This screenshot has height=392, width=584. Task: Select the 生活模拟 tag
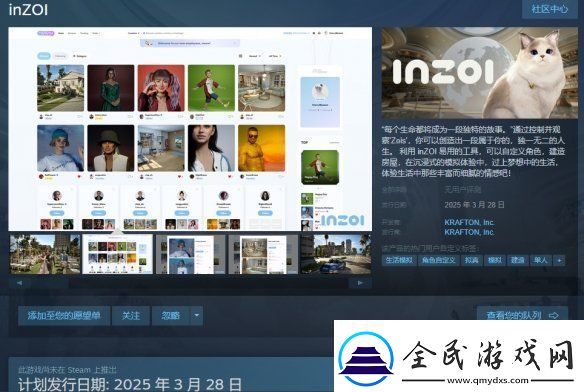coord(399,260)
